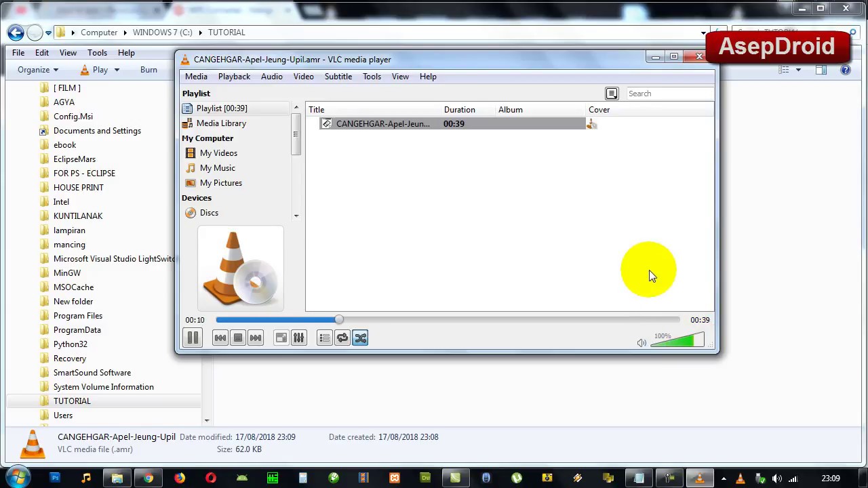Viewport: 868px width, 488px height.
Task: Skip to next media track
Action: coord(255,338)
